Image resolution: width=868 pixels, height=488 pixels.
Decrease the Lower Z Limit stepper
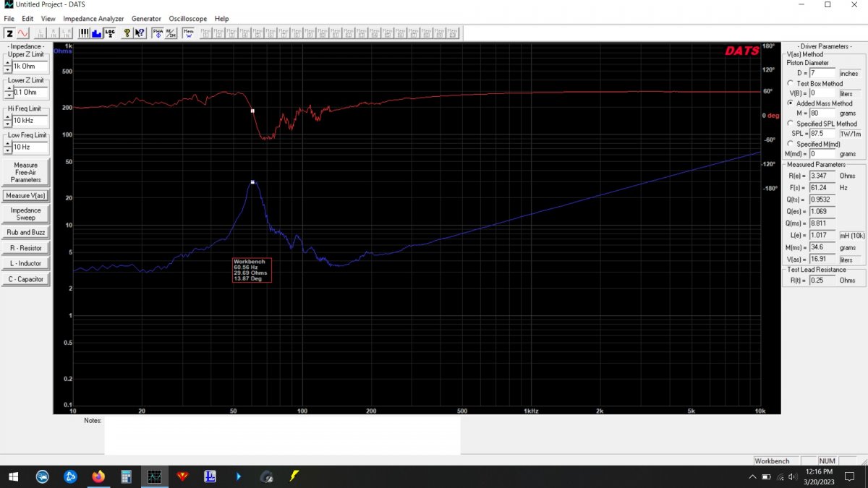point(8,95)
